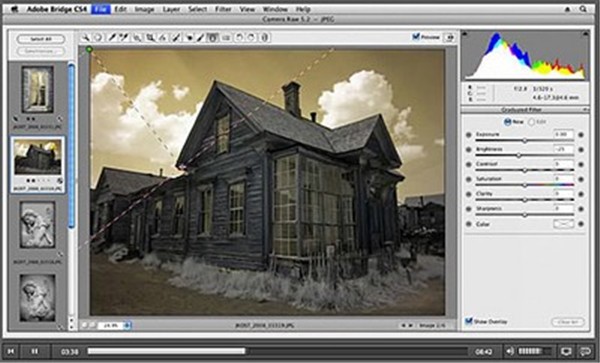Click the minus button left of Sharpness

coord(469,209)
